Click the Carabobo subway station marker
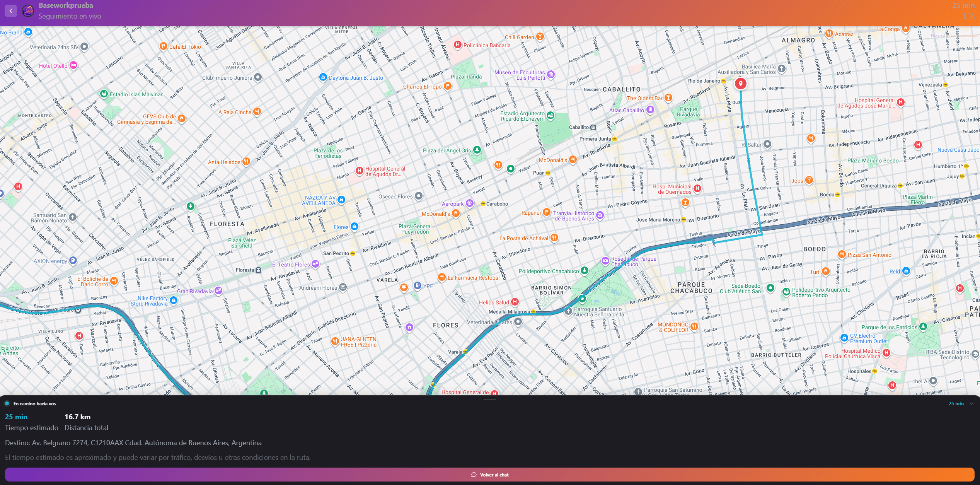This screenshot has width=980, height=485. coord(483,203)
